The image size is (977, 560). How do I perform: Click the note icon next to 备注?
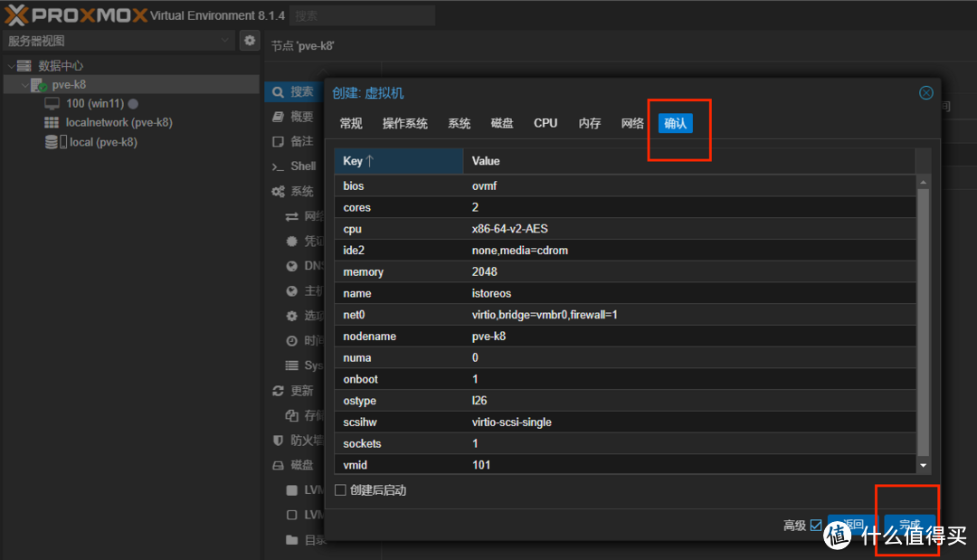(x=278, y=141)
